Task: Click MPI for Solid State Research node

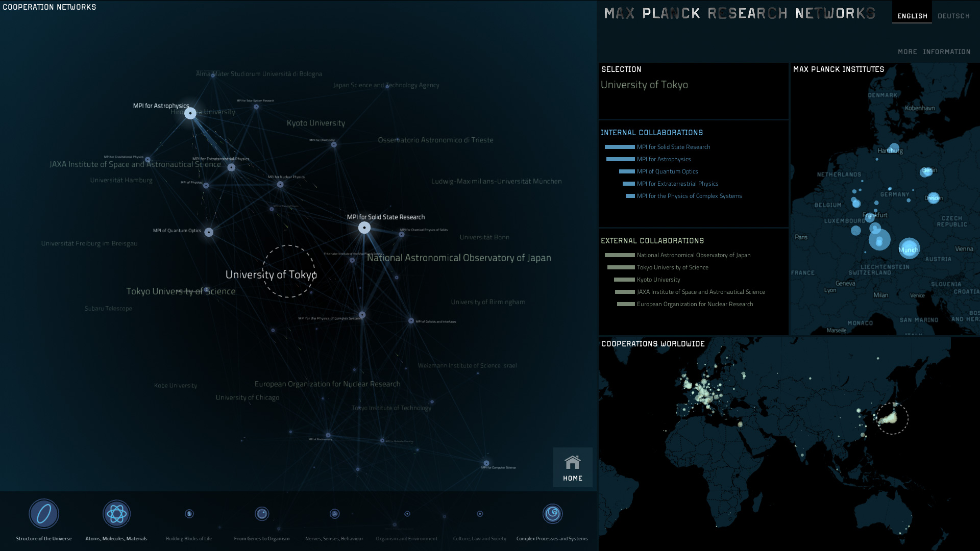Action: coord(364,228)
